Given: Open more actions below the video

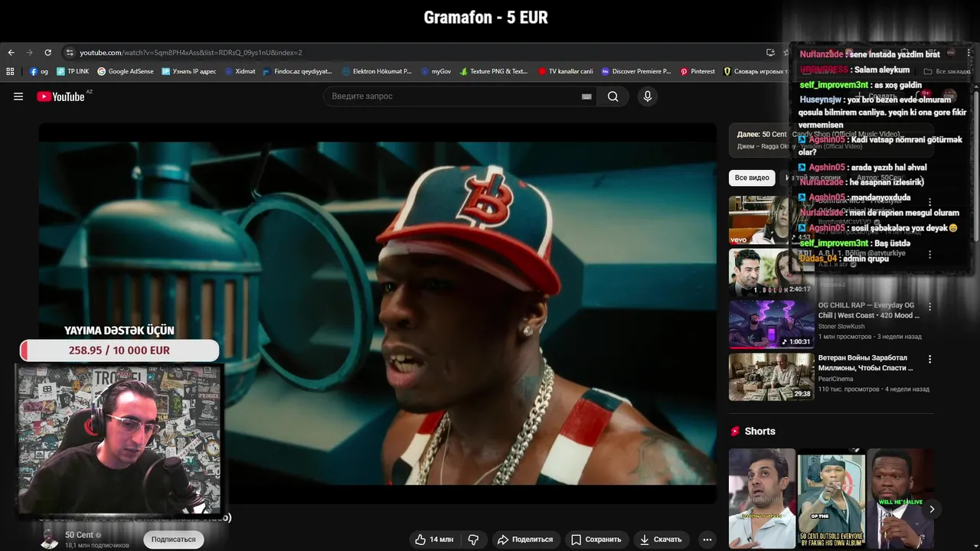Looking at the screenshot, I should click(707, 540).
